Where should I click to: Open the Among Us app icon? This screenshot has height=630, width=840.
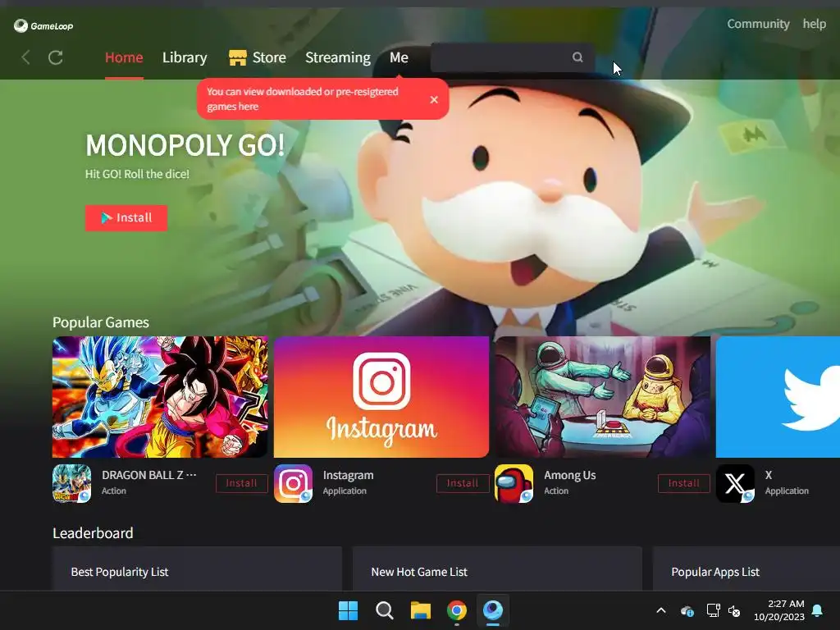[514, 483]
